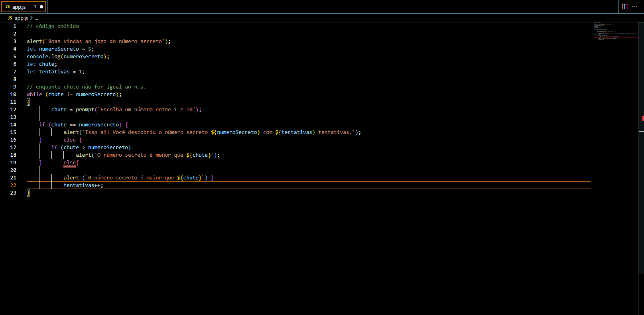
Task: Open the breadcrumb ellipsis symbol after app.js
Action: (x=36, y=18)
